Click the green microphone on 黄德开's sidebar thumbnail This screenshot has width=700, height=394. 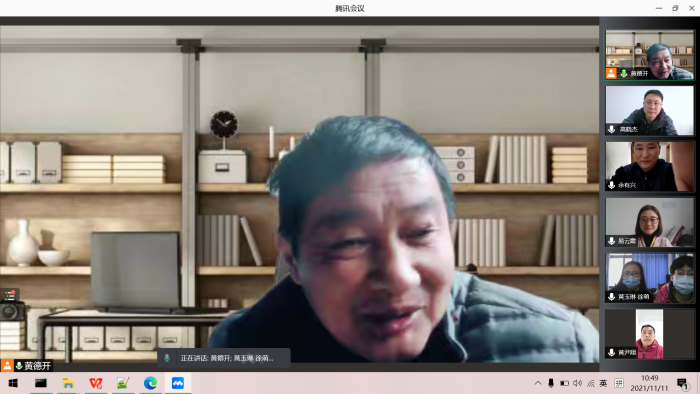click(x=624, y=74)
